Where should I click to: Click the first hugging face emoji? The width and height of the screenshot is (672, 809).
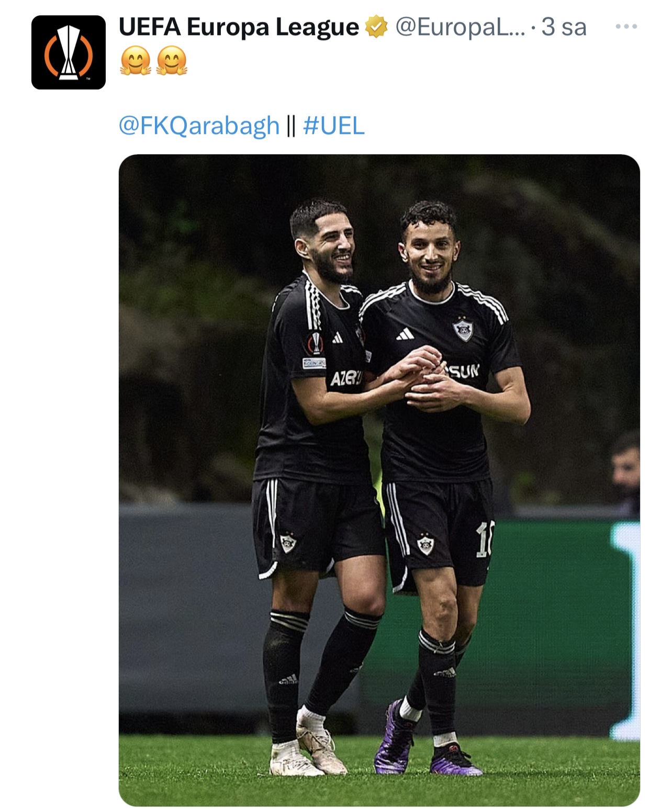pyautogui.click(x=136, y=61)
